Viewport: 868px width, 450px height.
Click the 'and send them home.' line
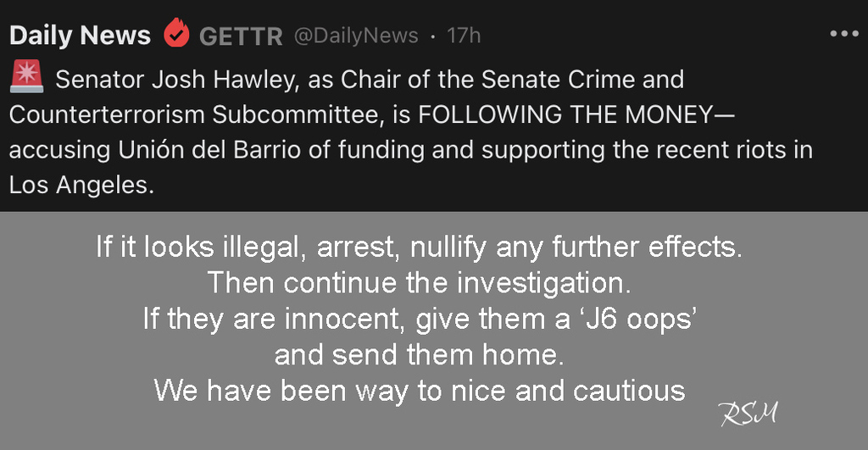pos(419,355)
